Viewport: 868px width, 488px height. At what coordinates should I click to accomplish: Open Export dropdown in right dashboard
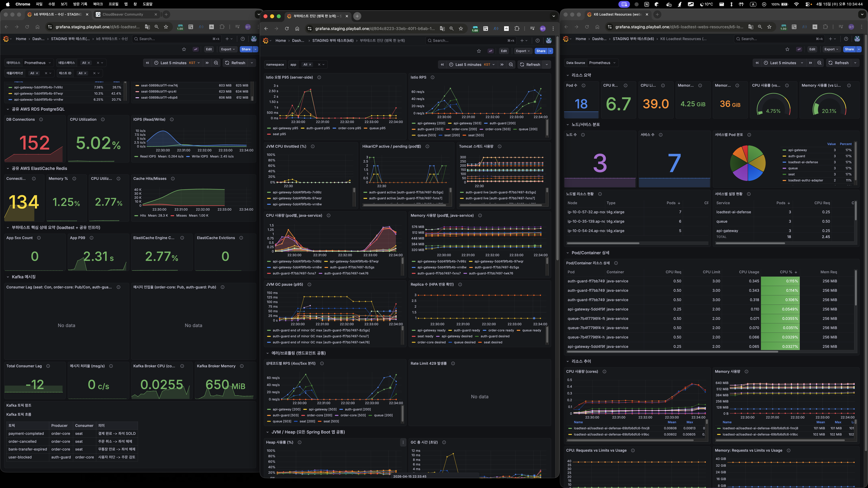831,49
